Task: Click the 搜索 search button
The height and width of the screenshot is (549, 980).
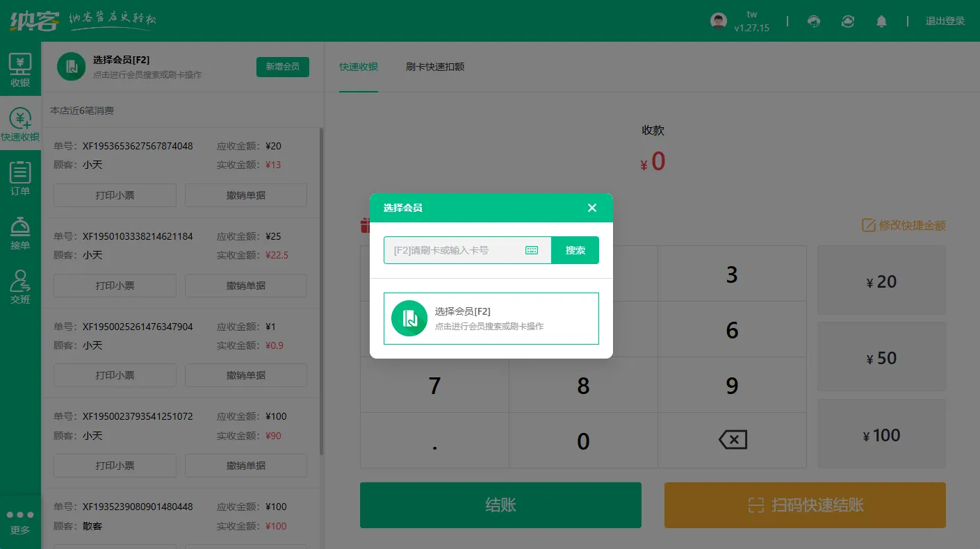Action: [x=575, y=250]
